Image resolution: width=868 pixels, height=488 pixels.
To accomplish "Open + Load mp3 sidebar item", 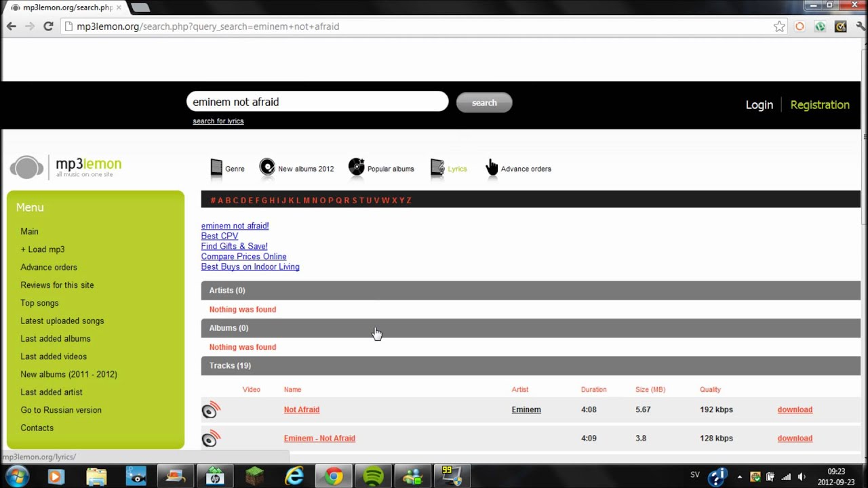I will click(x=43, y=249).
